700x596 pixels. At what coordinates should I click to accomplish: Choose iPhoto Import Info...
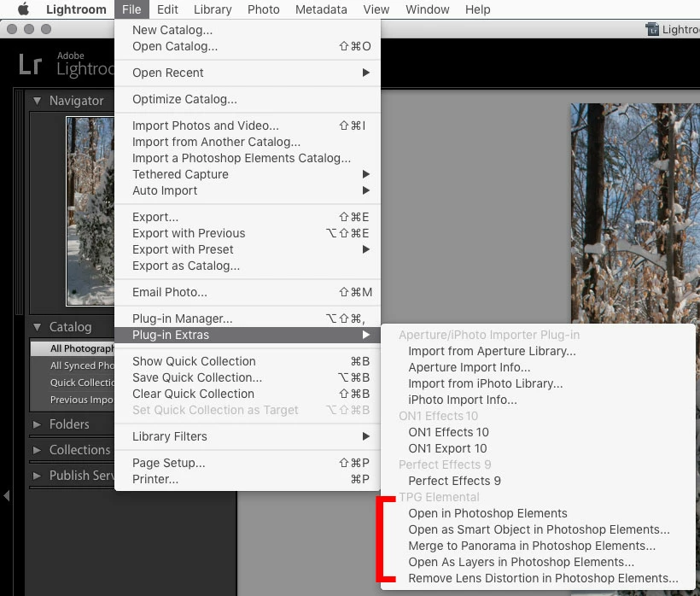(538, 400)
